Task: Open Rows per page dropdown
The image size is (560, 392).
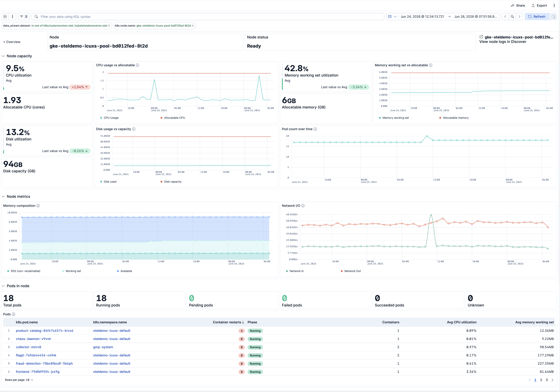Action: pos(19,380)
